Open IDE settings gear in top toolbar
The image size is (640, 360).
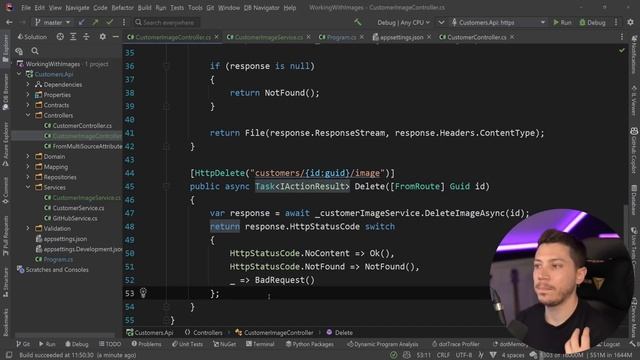[631, 22]
